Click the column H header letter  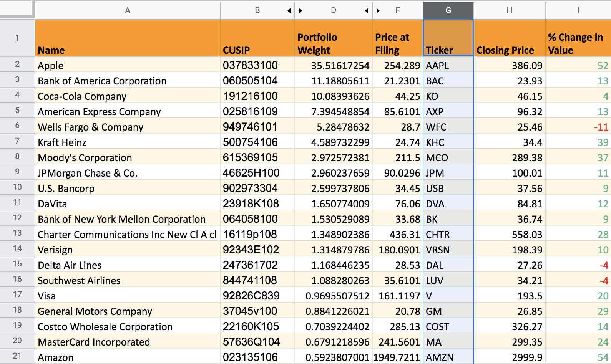pos(509,10)
